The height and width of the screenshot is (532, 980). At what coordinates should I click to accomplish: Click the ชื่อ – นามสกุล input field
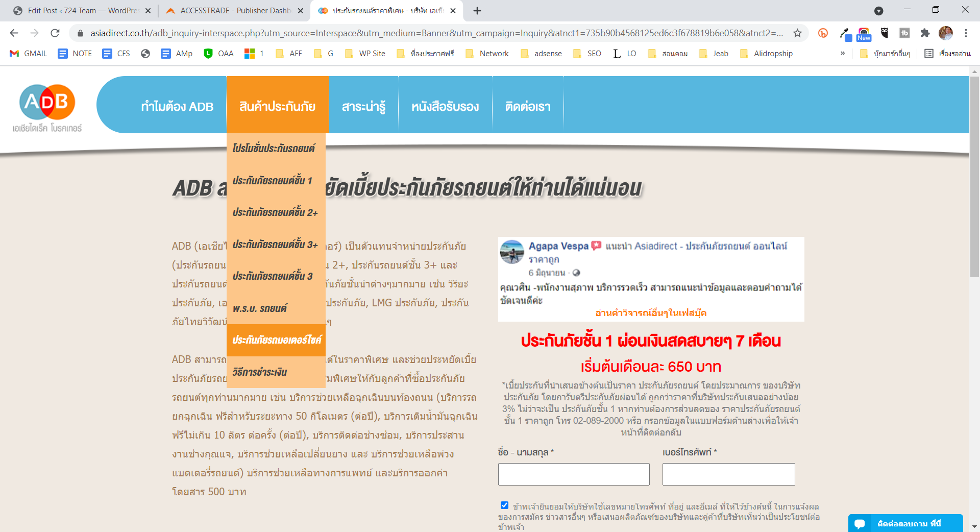574,474
